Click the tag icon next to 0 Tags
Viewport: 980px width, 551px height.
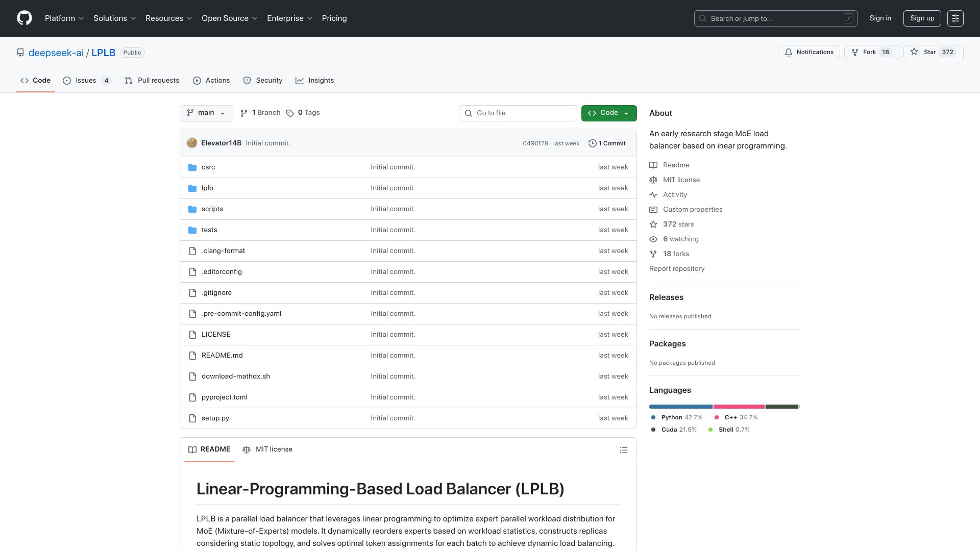coord(290,113)
